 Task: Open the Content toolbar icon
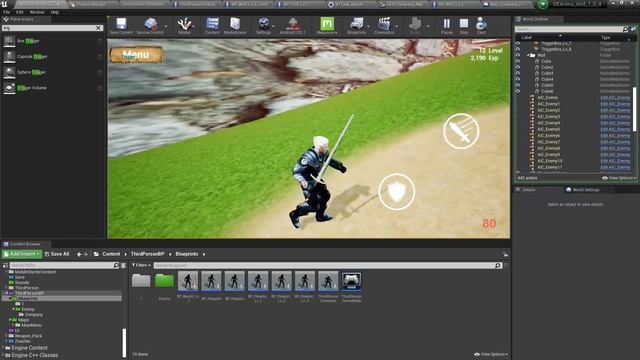pyautogui.click(x=212, y=26)
